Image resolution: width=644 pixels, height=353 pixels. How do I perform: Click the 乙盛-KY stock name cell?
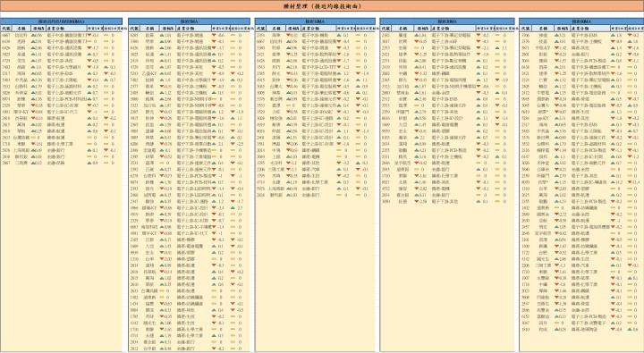coord(149,73)
